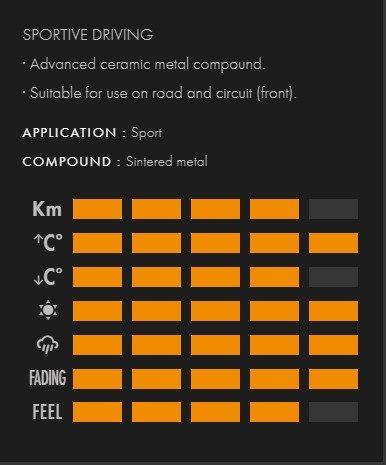Click the APPLICATION label
Image resolution: width=386 pixels, height=465 pixels.
pyautogui.click(x=69, y=133)
